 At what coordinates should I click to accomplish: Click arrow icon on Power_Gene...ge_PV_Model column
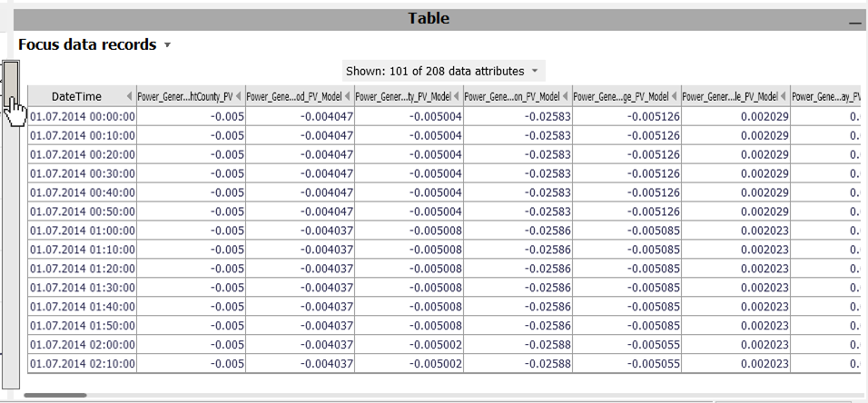pos(675,96)
